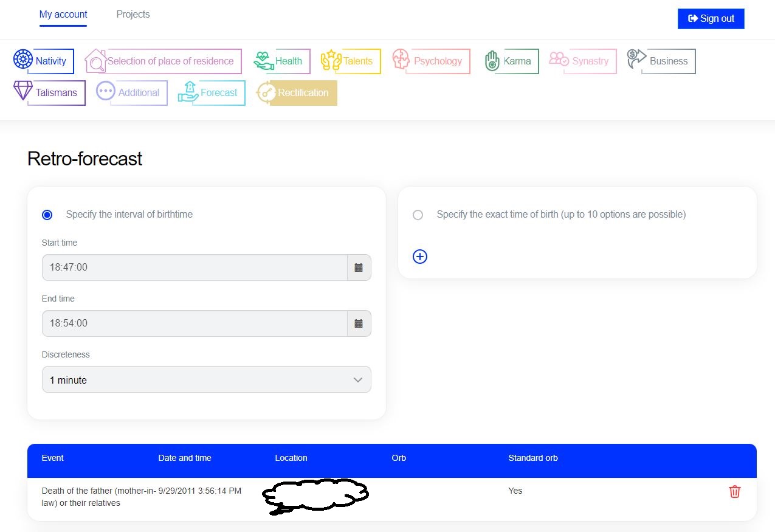
Task: Select the Talents star icon
Action: pos(331,61)
